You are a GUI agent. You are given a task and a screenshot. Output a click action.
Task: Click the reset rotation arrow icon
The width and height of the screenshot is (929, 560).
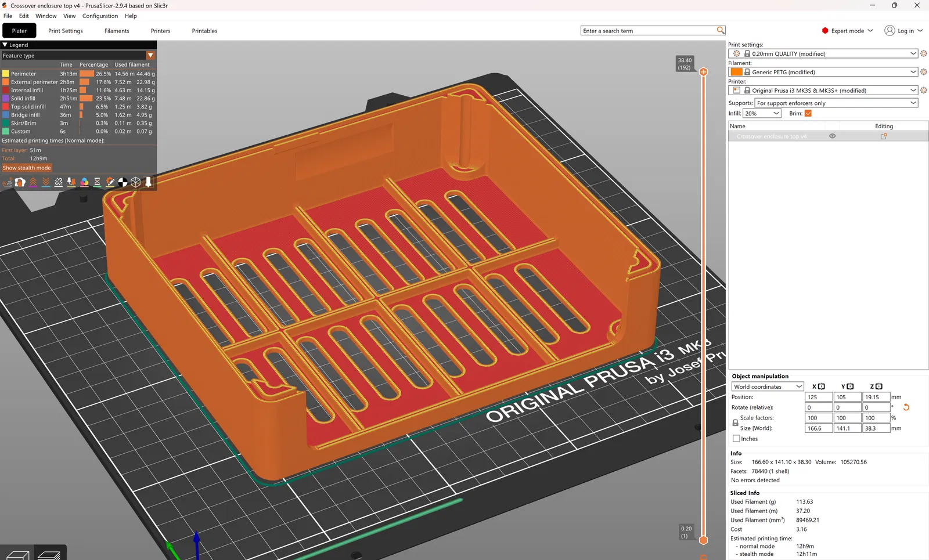click(906, 407)
